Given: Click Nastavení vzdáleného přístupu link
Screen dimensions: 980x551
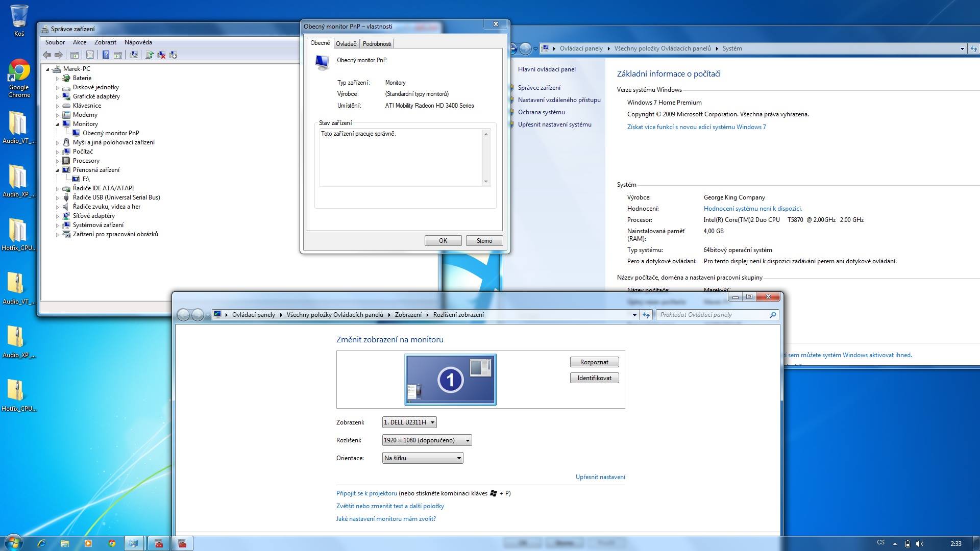Looking at the screenshot, I should click(x=559, y=100).
